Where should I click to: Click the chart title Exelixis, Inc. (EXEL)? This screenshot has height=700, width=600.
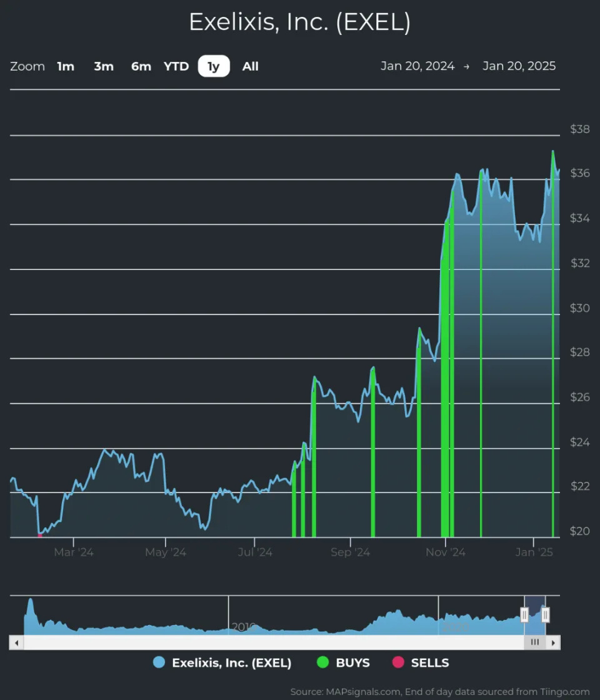299,22
